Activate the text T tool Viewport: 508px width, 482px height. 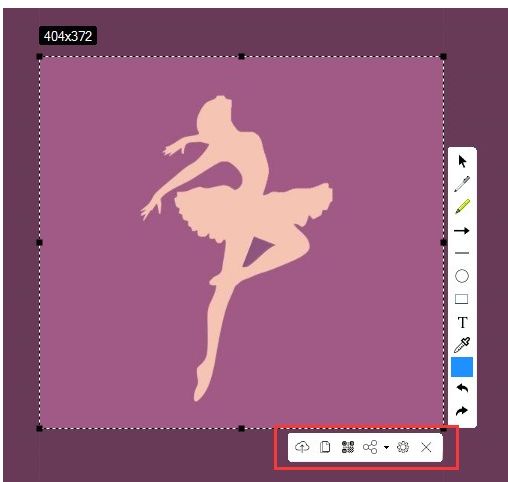462,322
